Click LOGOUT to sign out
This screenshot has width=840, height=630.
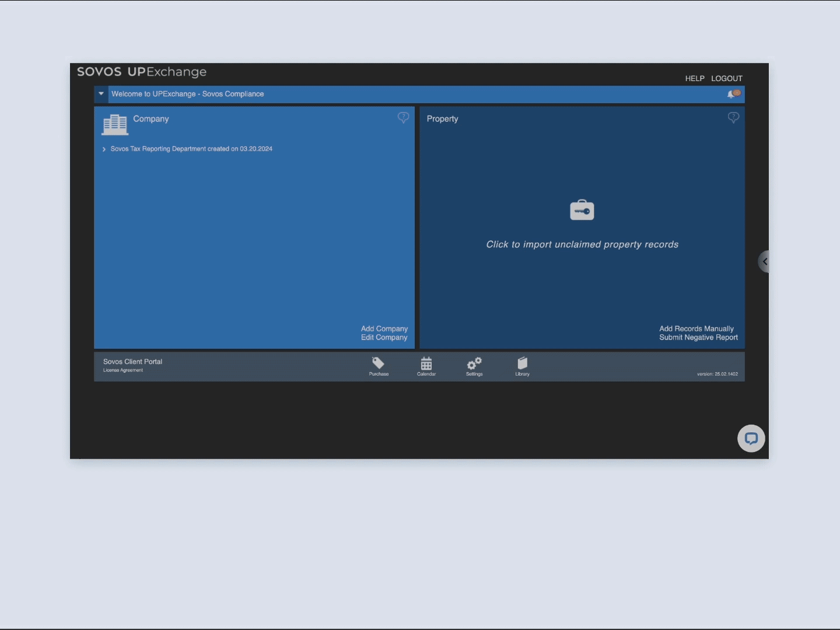[x=727, y=78]
